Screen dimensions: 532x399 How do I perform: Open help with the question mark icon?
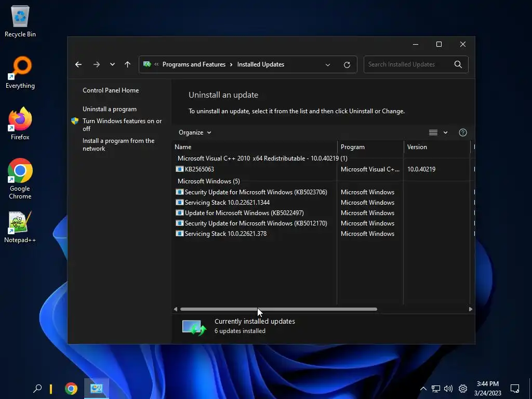[463, 132]
